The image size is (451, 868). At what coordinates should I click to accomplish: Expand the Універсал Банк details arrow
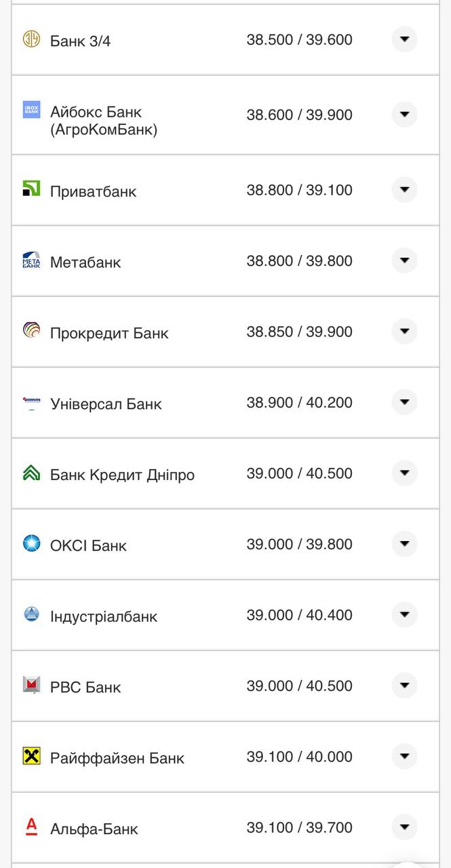[404, 402]
